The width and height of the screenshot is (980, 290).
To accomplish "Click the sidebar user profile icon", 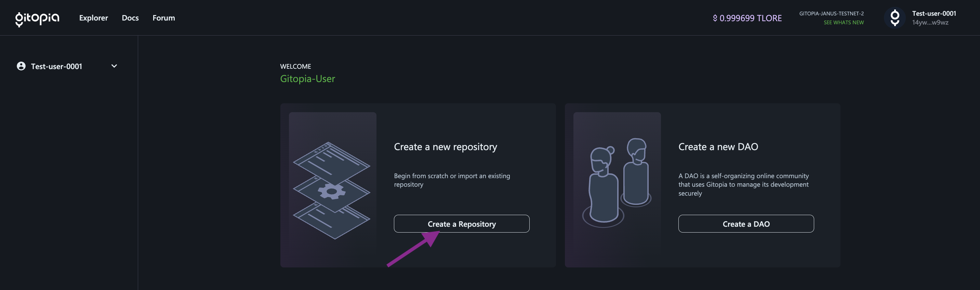I will coord(21,66).
